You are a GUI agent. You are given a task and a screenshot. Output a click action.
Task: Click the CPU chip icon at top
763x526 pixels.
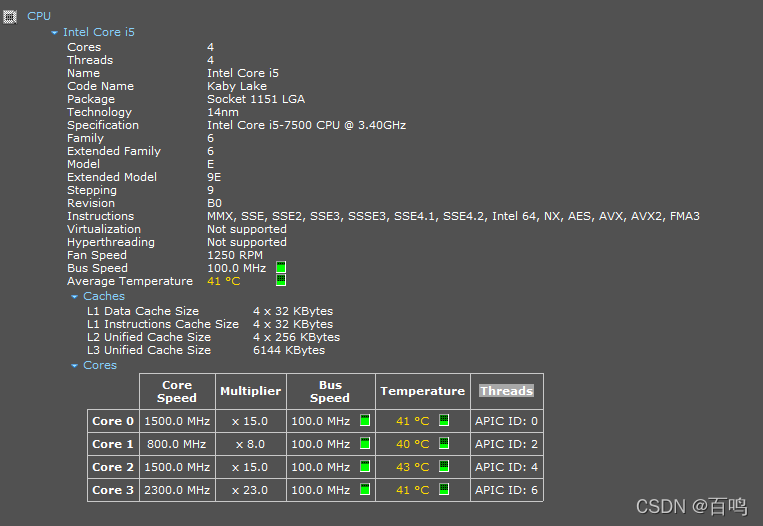10,17
